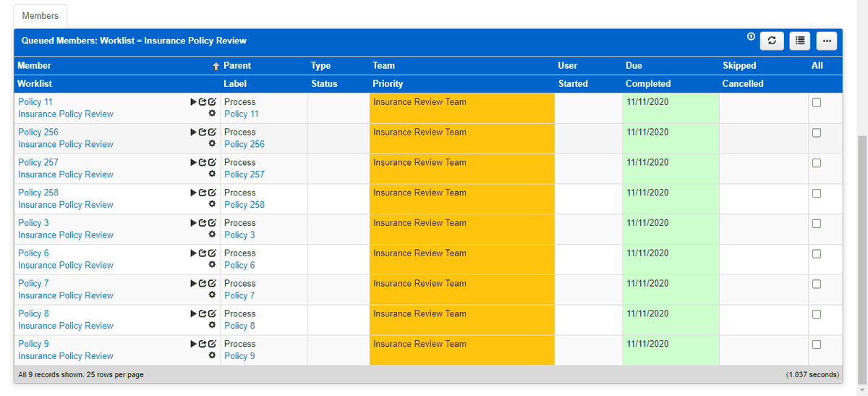Open the more options ellipsis button
The width and height of the screenshot is (868, 396).
[827, 41]
